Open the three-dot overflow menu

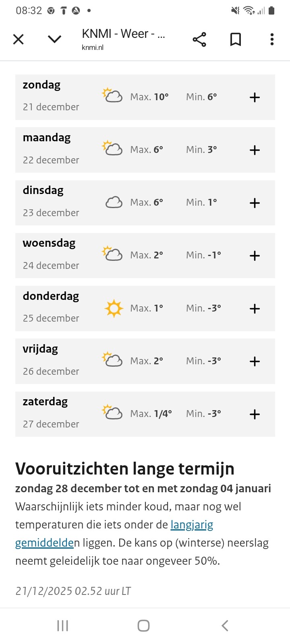pos(272,39)
